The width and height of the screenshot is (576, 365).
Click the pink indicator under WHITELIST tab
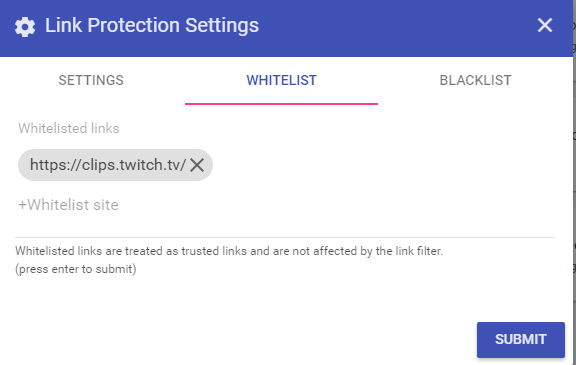click(281, 104)
